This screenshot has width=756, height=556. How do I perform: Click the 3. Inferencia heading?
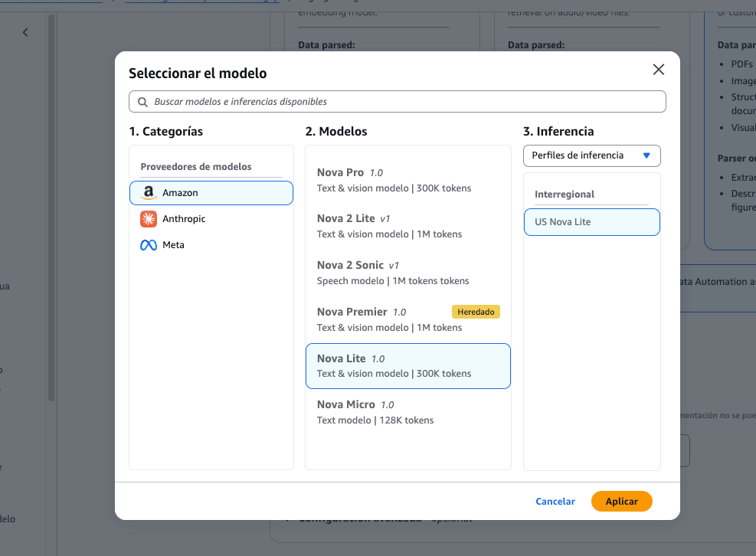tap(558, 132)
